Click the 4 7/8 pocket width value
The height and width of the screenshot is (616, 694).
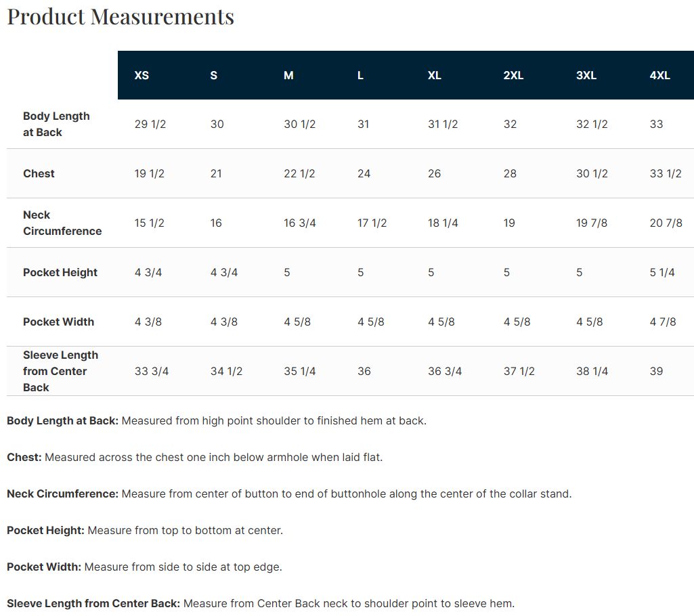pos(663,322)
